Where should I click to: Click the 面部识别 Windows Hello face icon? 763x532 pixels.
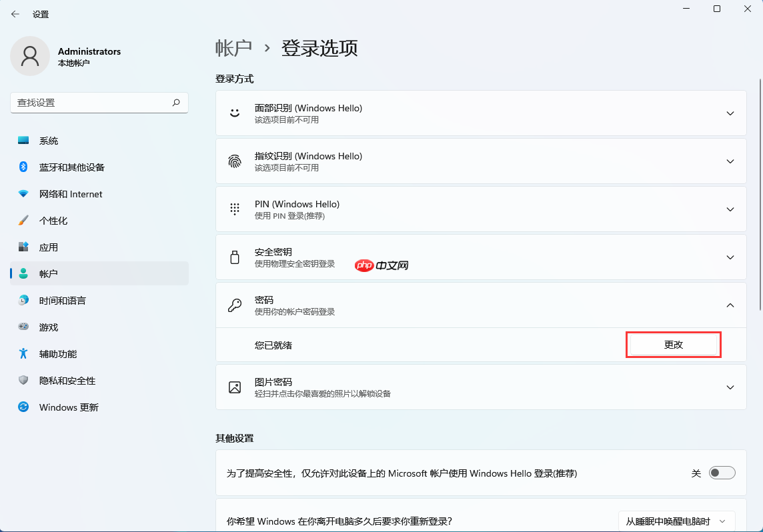coord(234,113)
